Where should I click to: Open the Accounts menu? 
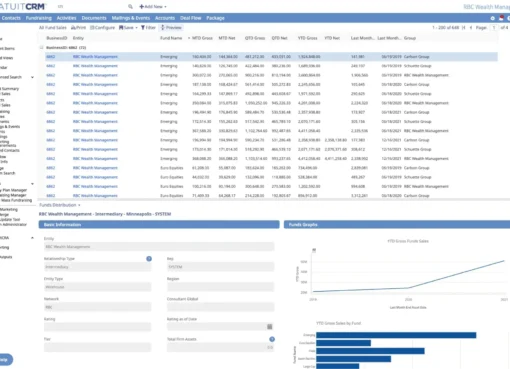click(x=165, y=18)
